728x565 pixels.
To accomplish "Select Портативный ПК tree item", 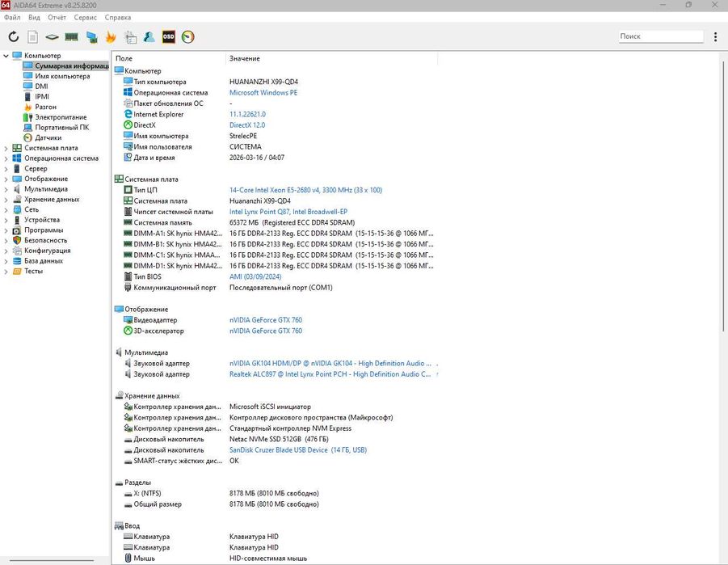I will [57, 128].
